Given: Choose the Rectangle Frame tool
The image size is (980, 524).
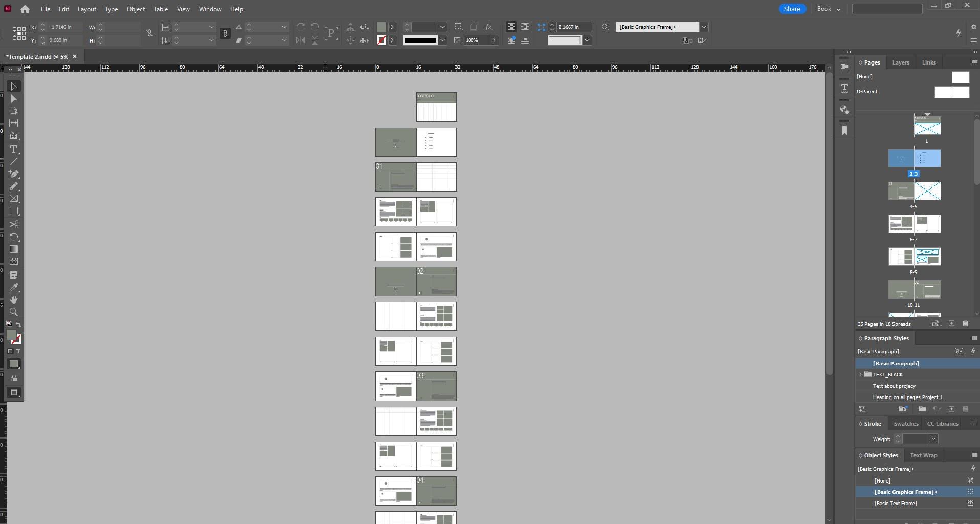Looking at the screenshot, I should coord(14,199).
